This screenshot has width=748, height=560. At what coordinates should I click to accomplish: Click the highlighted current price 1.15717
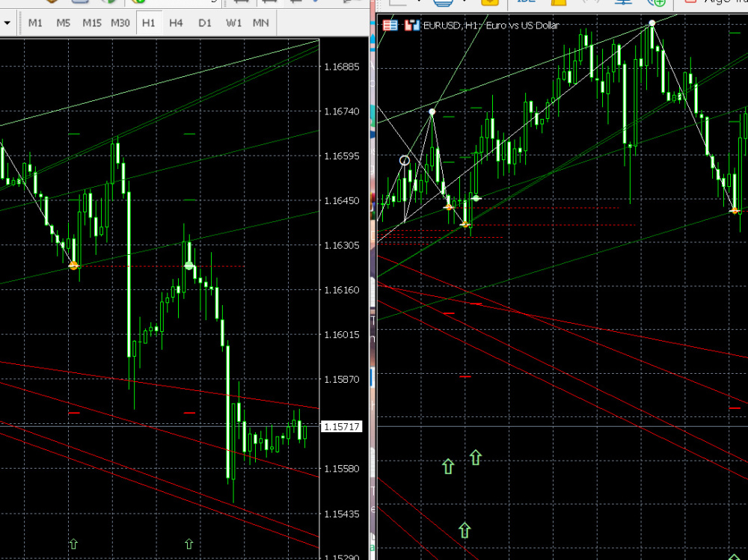point(342,426)
